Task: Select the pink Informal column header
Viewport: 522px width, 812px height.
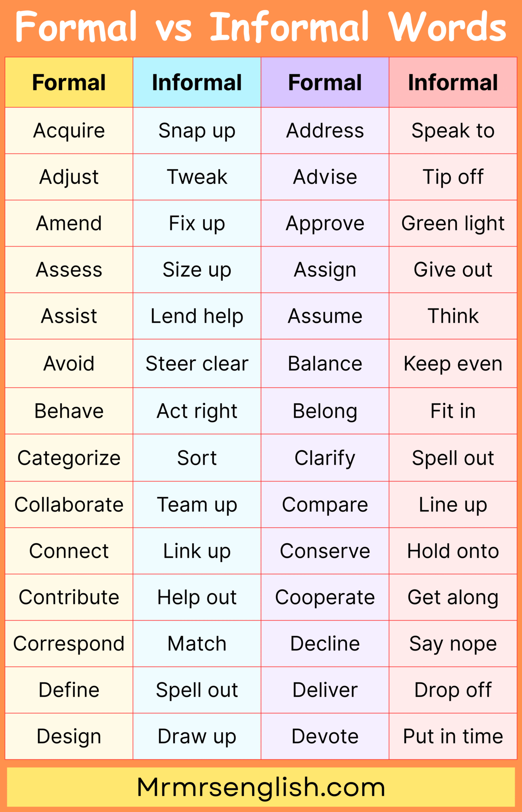Action: coord(453,82)
